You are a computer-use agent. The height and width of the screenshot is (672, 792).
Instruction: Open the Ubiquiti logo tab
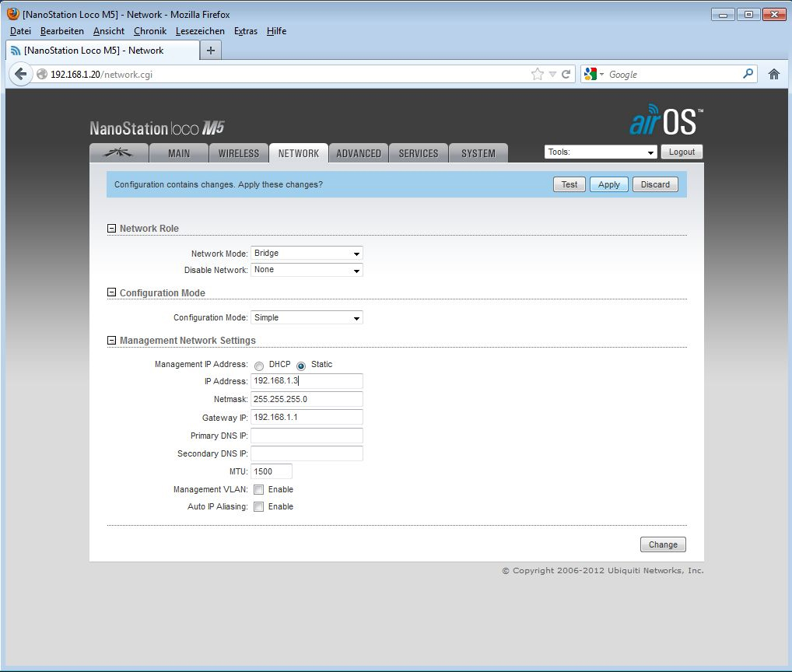coord(119,153)
